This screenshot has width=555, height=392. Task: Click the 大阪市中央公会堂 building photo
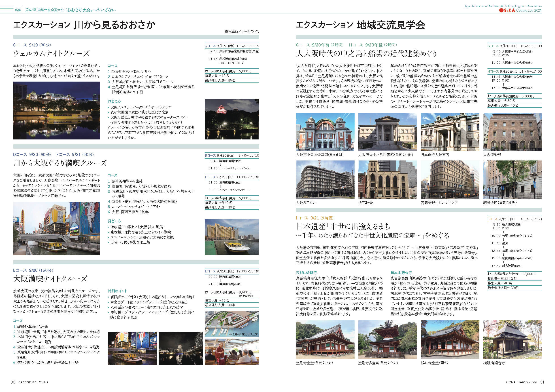click(x=325, y=132)
